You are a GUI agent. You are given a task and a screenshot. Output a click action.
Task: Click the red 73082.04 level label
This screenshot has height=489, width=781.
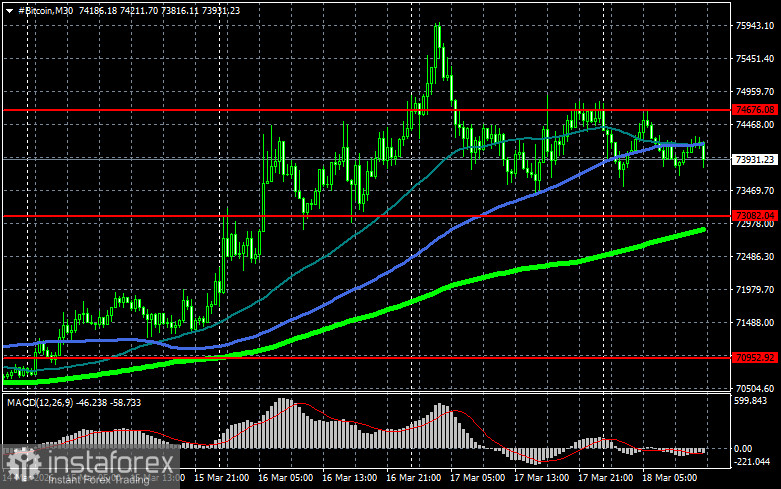click(755, 216)
